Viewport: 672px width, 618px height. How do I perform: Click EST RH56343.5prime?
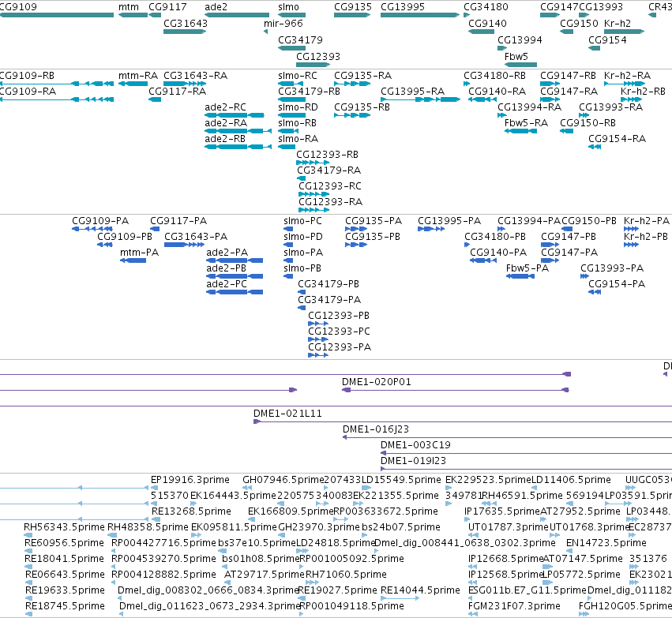click(28, 535)
